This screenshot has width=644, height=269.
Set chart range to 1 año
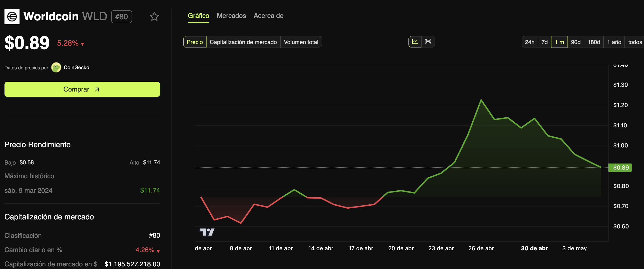(614, 42)
